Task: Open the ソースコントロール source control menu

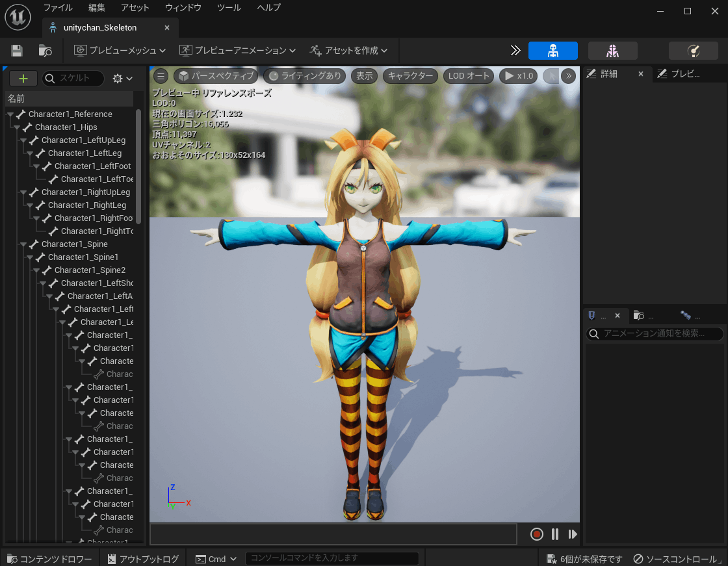Action: coord(677,559)
